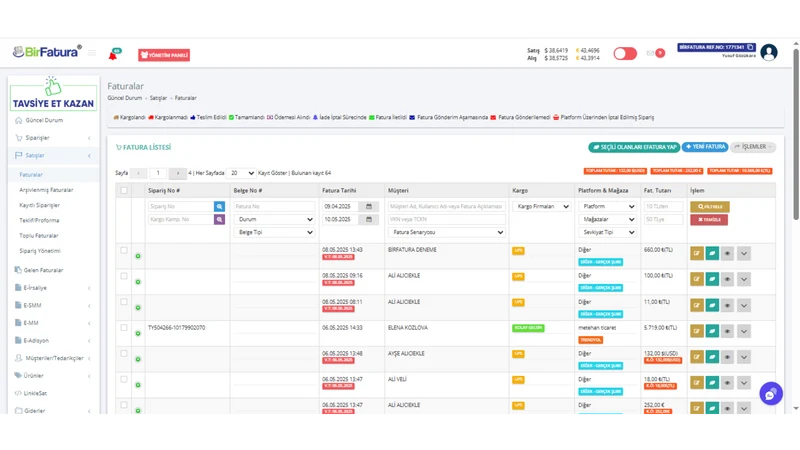Edit the ALİ VELİ invoice
800x450 pixels.
[696, 383]
